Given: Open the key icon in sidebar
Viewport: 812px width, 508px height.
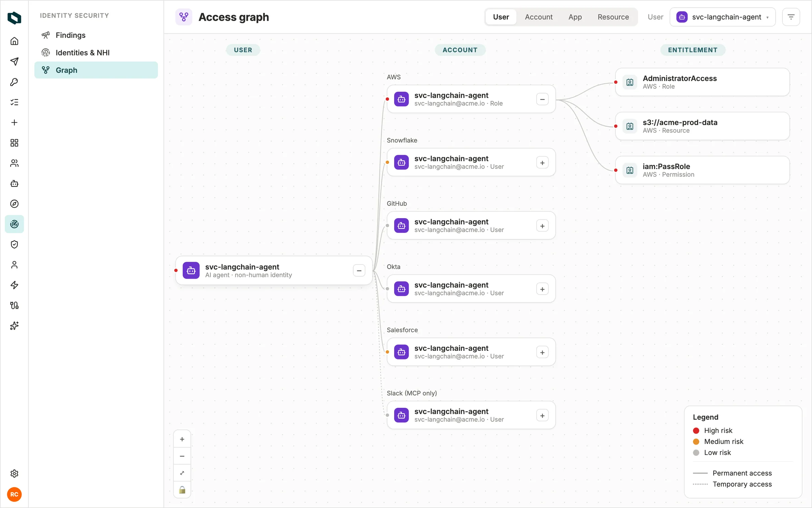Looking at the screenshot, I should pyautogui.click(x=14, y=82).
